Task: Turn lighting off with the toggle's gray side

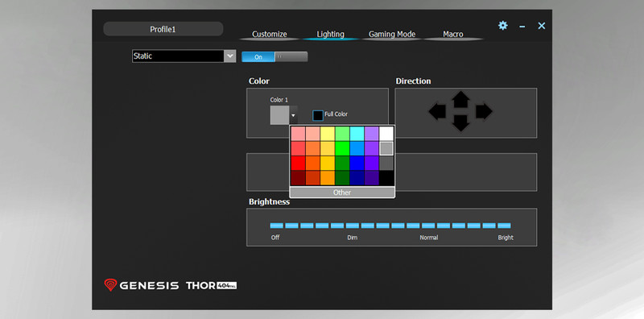Action: pyautogui.click(x=291, y=56)
